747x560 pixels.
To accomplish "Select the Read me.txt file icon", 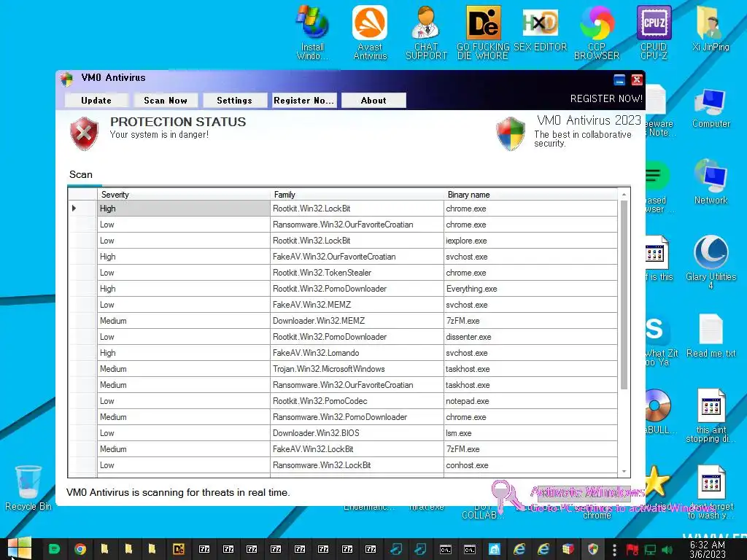I will click(711, 335).
